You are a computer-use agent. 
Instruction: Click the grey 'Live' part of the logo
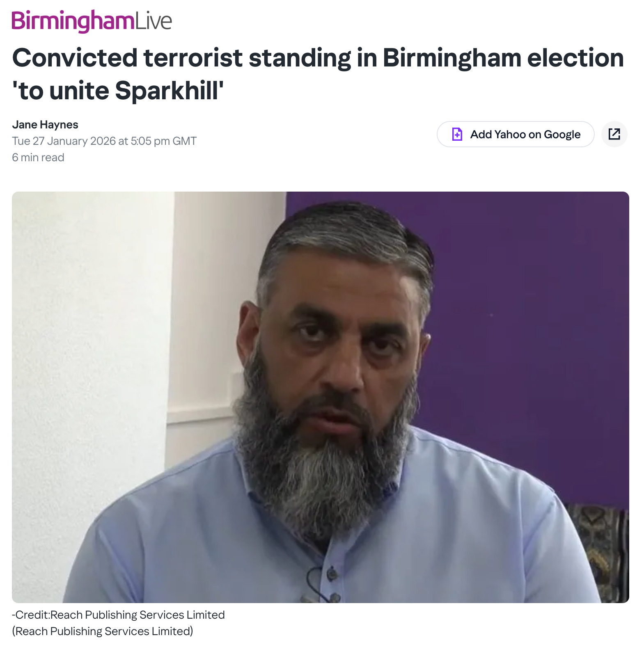[x=154, y=21]
